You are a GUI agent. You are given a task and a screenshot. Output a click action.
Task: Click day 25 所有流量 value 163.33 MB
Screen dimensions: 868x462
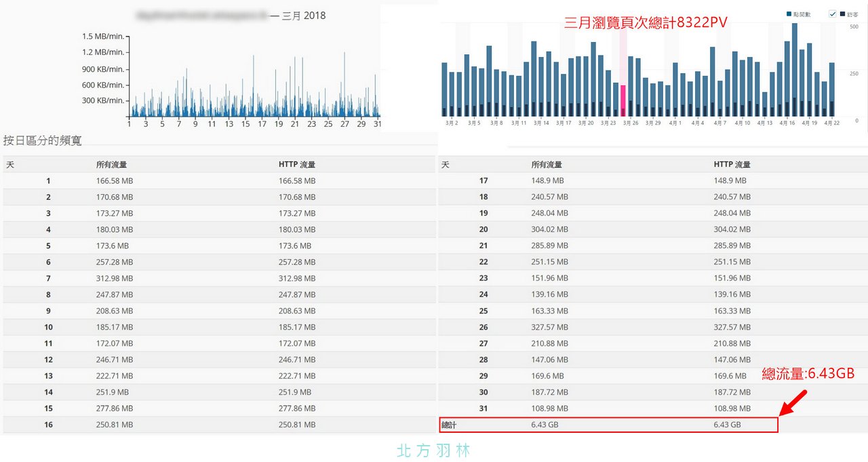[x=550, y=311]
